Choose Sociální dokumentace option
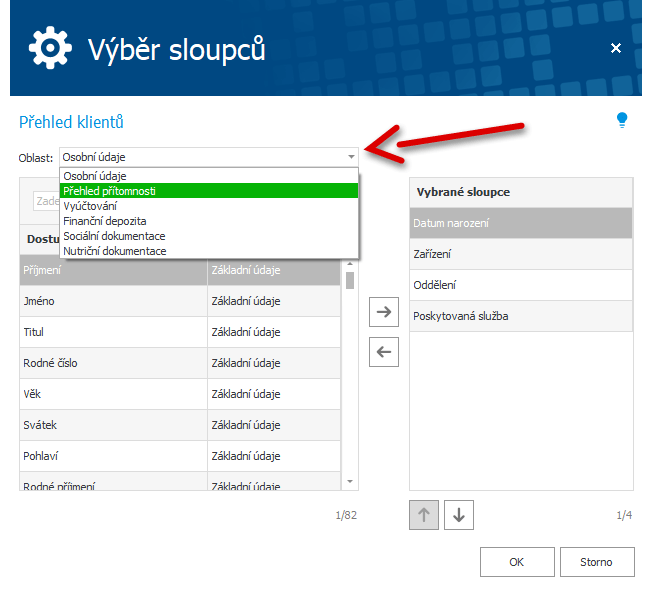652x593 pixels. coord(209,236)
